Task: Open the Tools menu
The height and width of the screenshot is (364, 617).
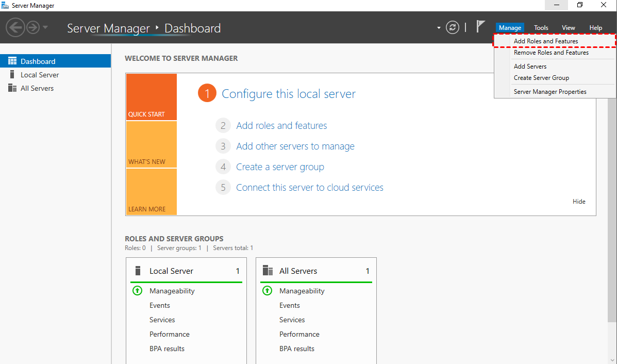Action: coord(541,28)
